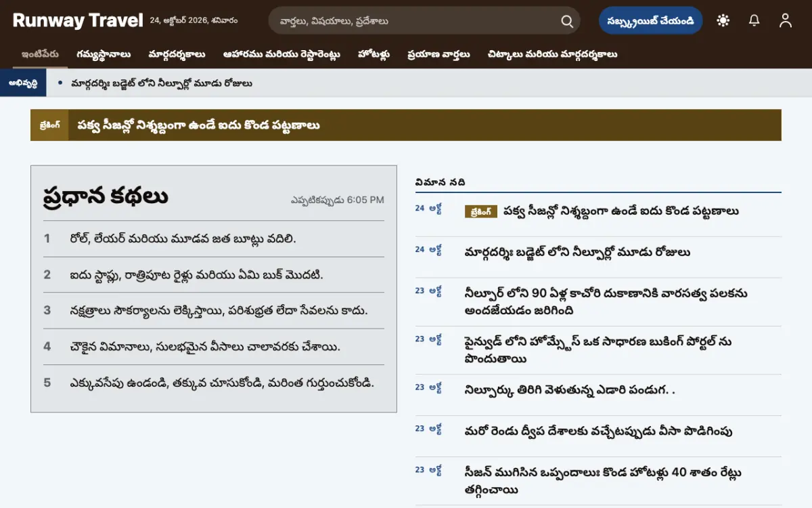The image size is (812, 508).
Task: Open article నీల్పూర్కు తిరిగి వెళుతున్న ఎడారి పండుగ
Action: tap(570, 390)
